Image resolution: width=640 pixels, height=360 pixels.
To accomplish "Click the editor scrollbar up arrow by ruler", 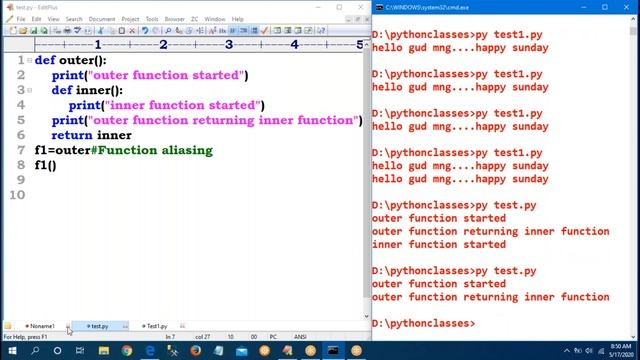I will tap(367, 45).
